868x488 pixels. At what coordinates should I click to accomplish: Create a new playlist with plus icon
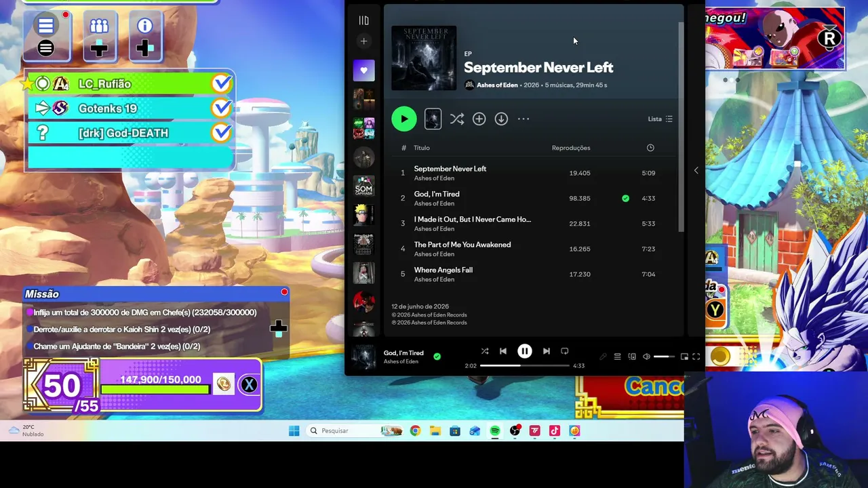pos(363,41)
